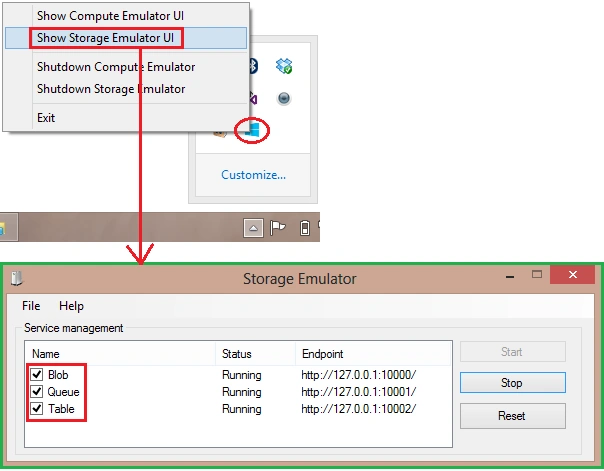Uncheck the Blob service checkbox
This screenshot has height=471, width=604.
click(37, 374)
